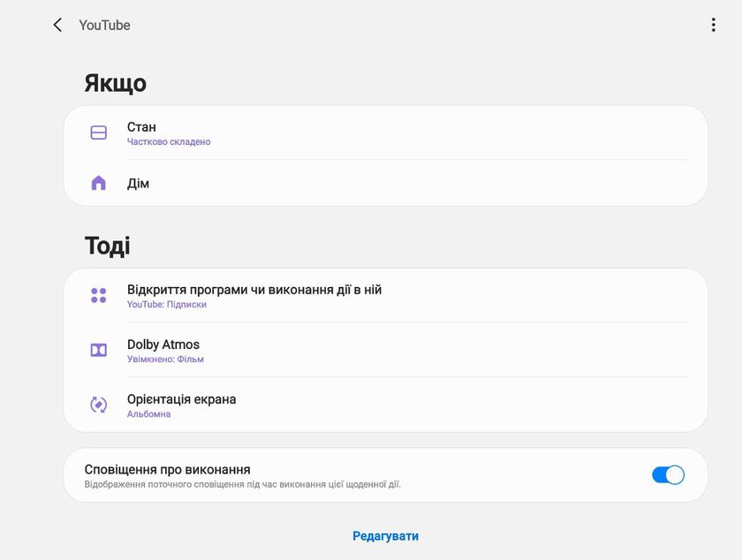Viewport: 742px width, 560px height.
Task: Open the Dolby Atmos action title
Action: click(x=163, y=344)
